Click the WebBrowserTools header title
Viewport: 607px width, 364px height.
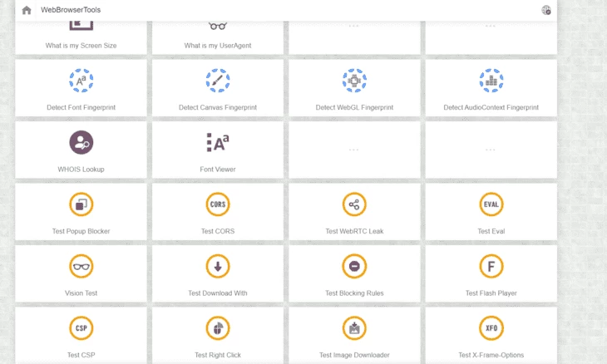click(71, 10)
